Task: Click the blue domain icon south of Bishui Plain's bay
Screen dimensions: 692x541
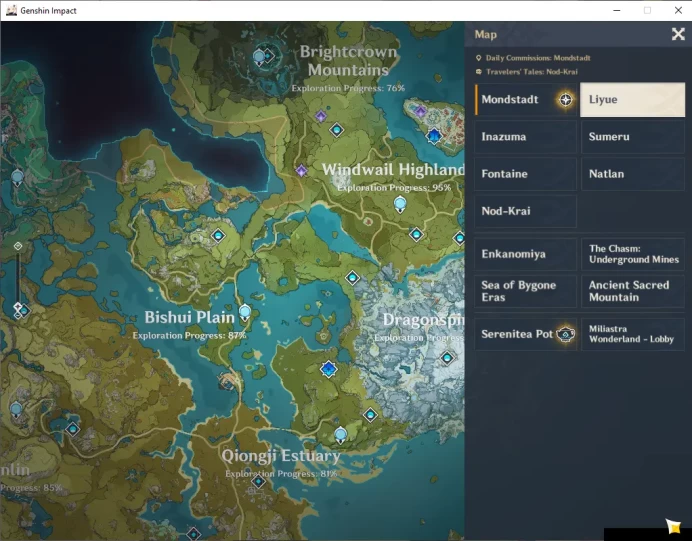Action: coord(328,369)
